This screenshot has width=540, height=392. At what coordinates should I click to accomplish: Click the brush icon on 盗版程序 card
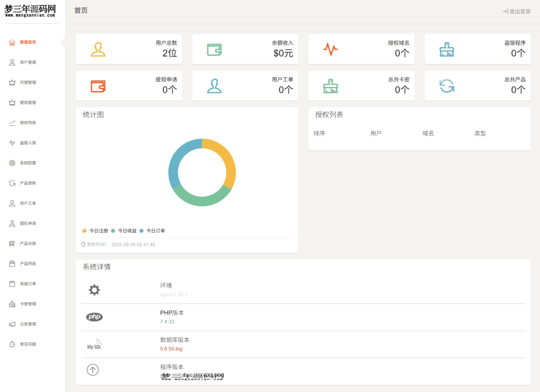point(446,49)
